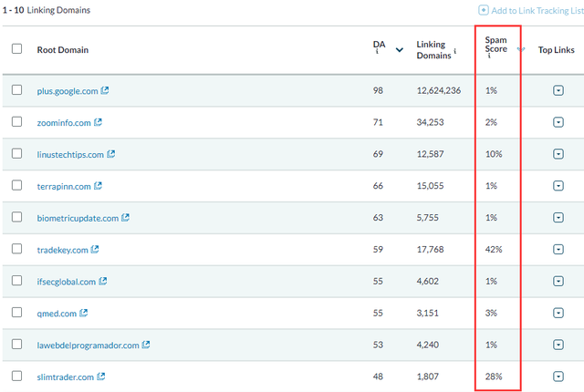Open external link icon next to linustechtips.com
Image resolution: width=584 pixels, height=392 pixels.
(111, 153)
